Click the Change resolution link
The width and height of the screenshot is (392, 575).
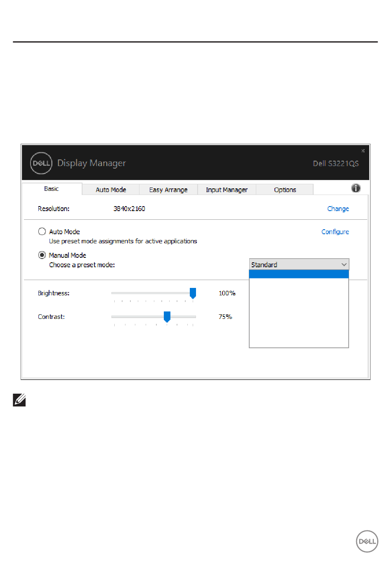tap(338, 209)
